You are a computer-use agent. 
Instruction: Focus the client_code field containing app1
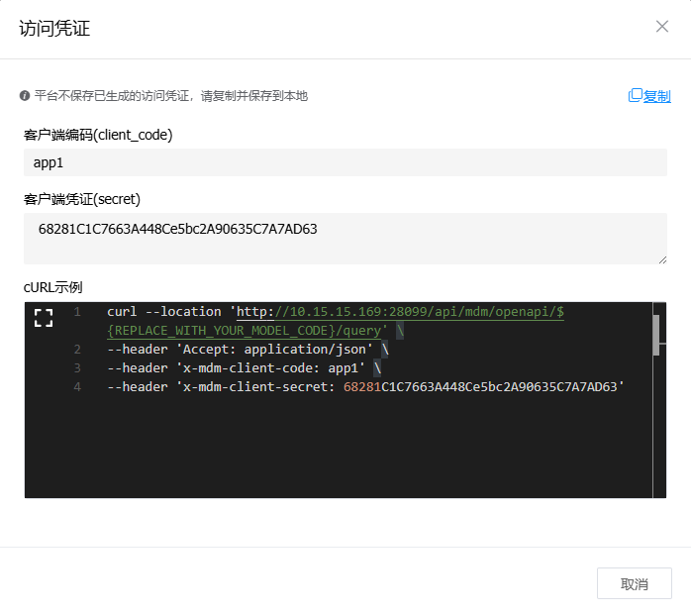point(345,162)
